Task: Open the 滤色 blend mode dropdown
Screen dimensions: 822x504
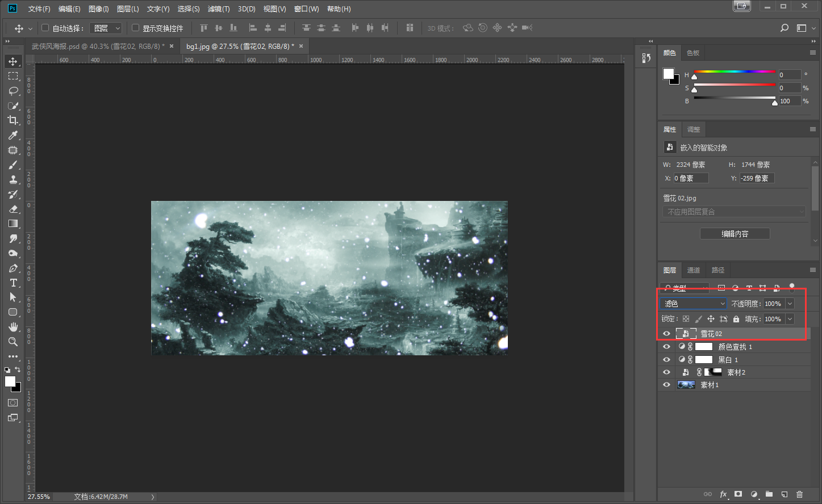Action: 694,304
